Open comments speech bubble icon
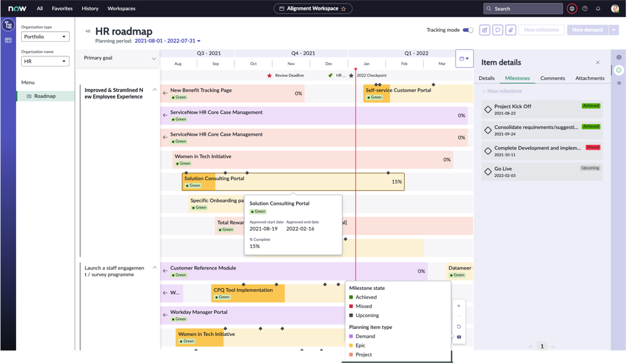This screenshot has width=627, height=364. [x=498, y=30]
